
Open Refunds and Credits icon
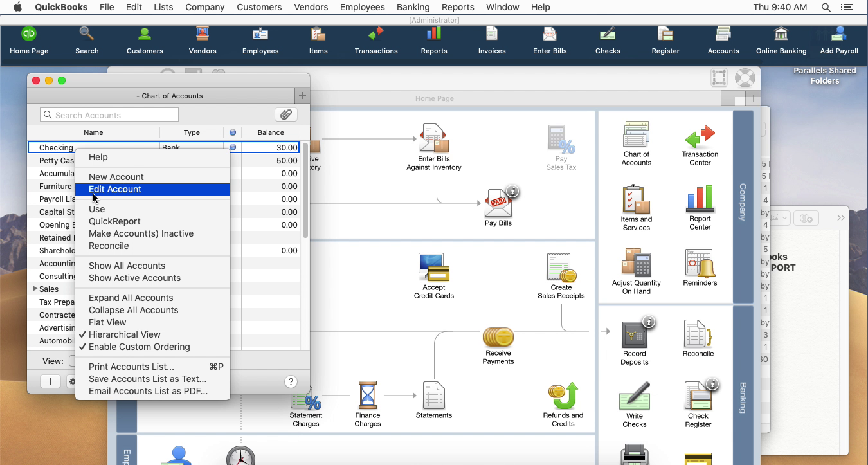pos(563,405)
